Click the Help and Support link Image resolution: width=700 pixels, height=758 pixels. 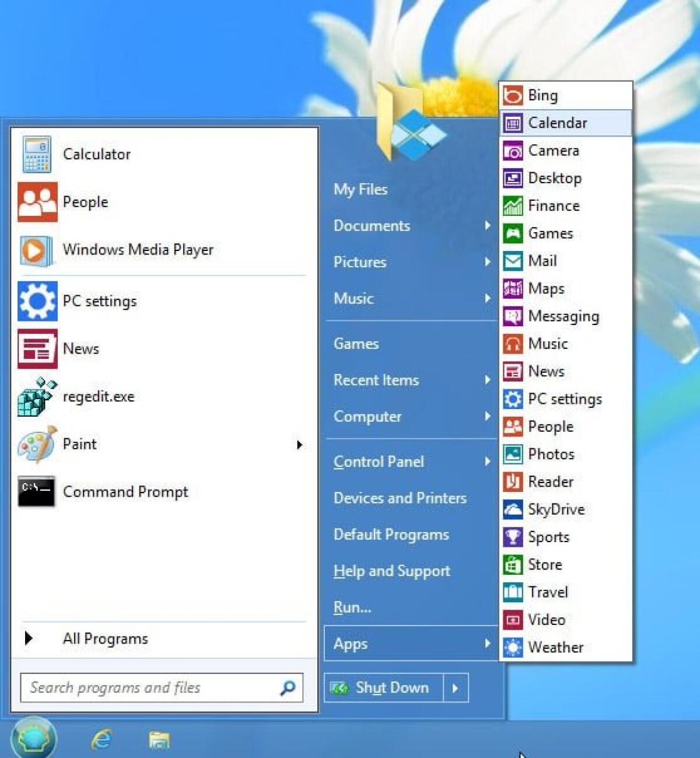(x=391, y=571)
